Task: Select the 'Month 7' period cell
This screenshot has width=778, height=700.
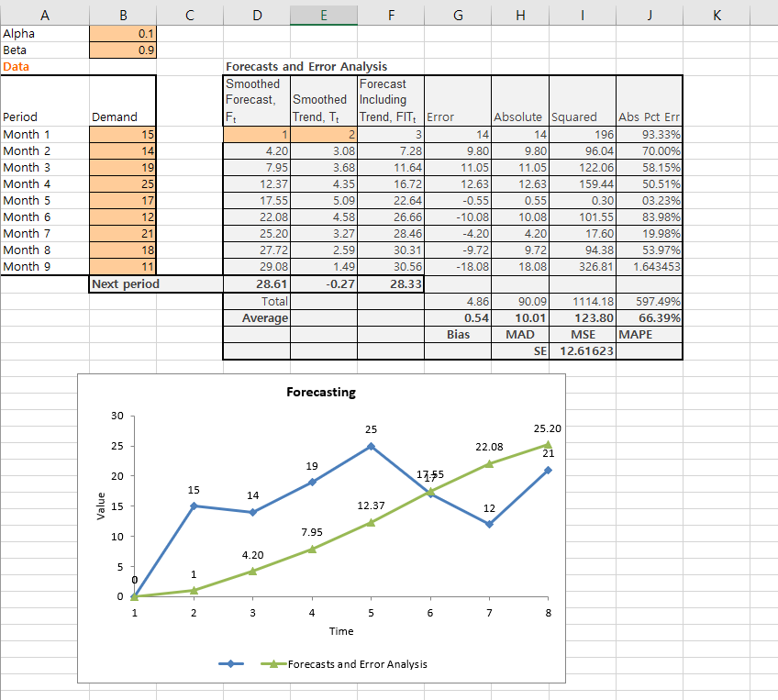Action: [x=45, y=233]
